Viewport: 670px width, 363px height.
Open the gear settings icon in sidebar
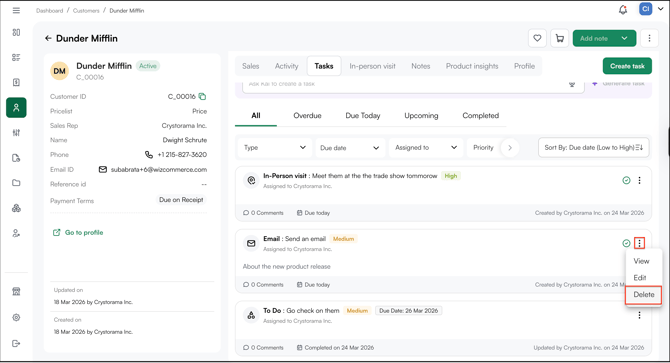coord(16,317)
